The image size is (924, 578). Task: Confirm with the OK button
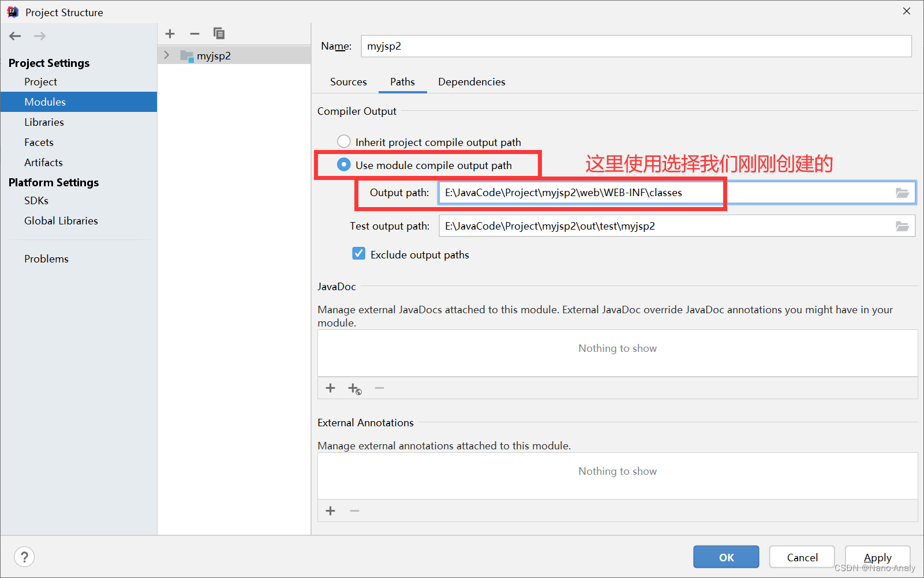(x=726, y=557)
